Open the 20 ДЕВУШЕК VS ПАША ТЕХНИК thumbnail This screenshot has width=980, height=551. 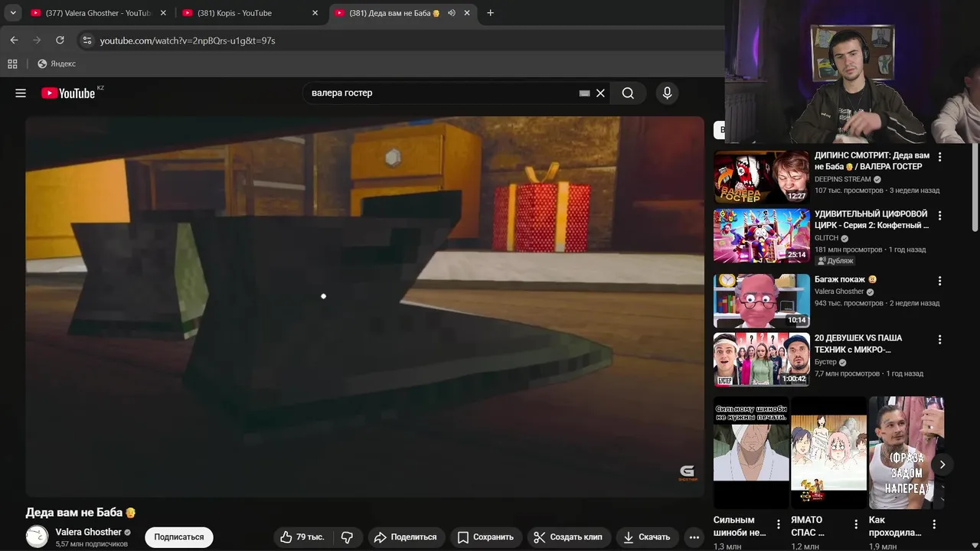(761, 360)
